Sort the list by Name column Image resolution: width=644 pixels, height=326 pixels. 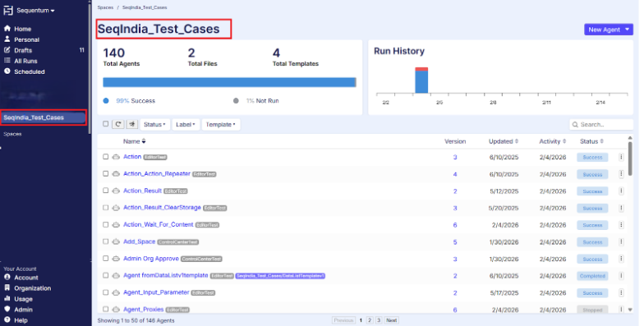(135, 141)
